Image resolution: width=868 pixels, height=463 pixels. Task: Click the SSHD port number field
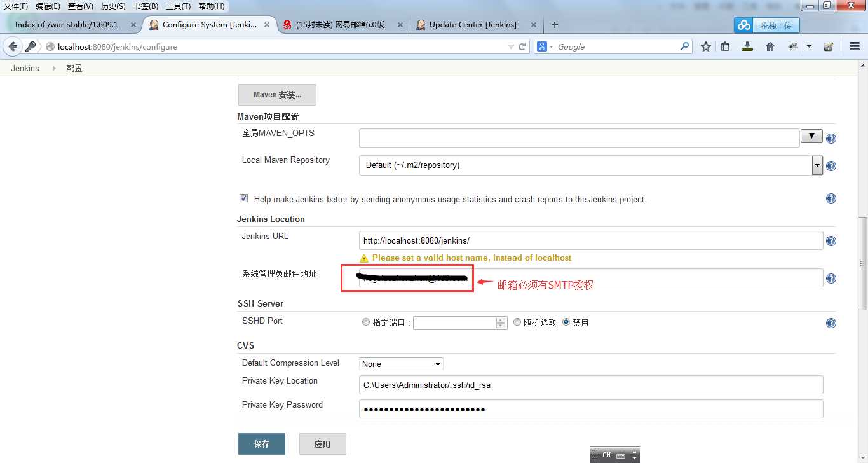[455, 323]
